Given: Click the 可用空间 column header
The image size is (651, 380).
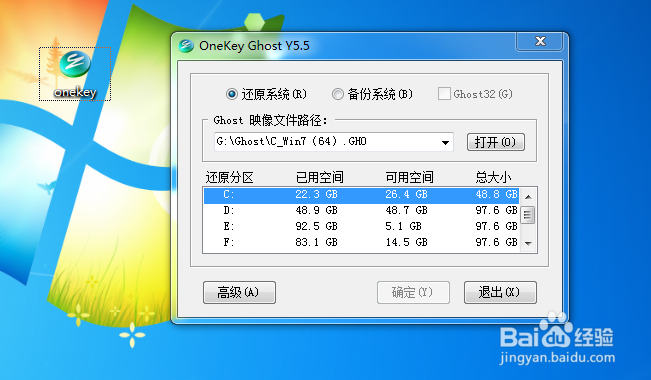Looking at the screenshot, I should click(409, 177).
